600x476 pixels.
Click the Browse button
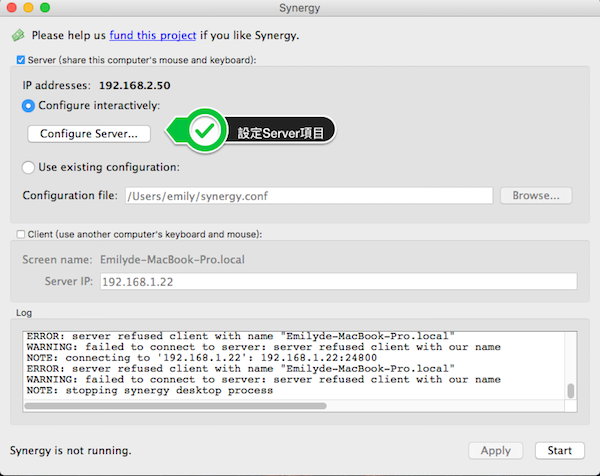536,196
